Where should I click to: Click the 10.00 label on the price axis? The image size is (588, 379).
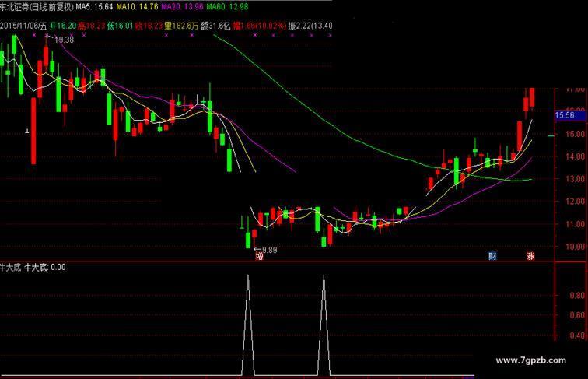tap(575, 247)
